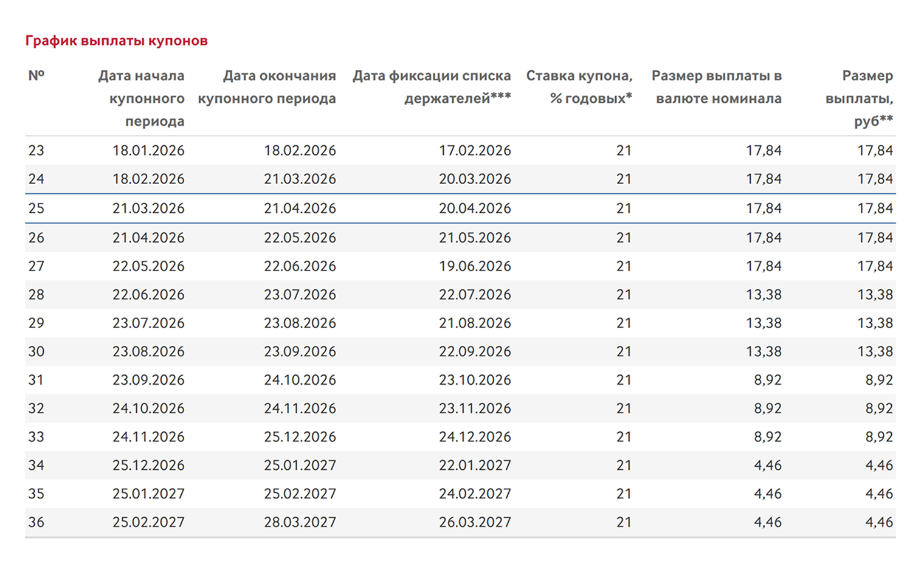Click end date 23.07.2026
The image size is (924, 575).
coord(300,295)
